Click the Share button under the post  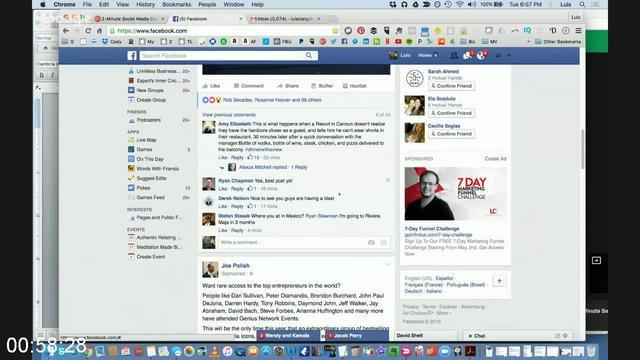288,86
